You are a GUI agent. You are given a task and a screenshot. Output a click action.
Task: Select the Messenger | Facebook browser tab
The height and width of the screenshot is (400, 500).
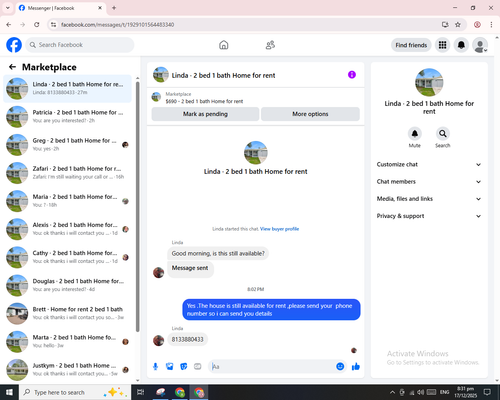tap(61, 8)
